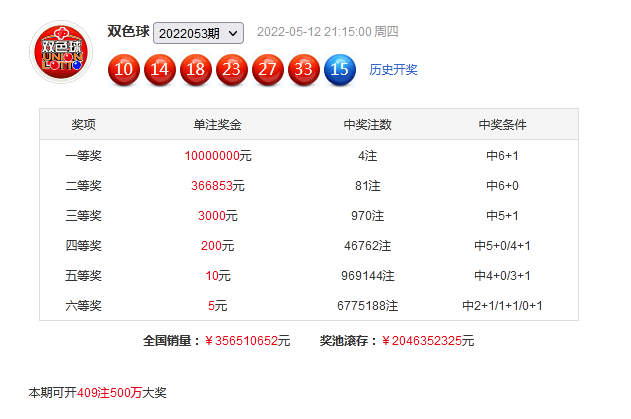631x419 pixels.
Task: Click the 200元 prize amount
Action: coord(217,246)
